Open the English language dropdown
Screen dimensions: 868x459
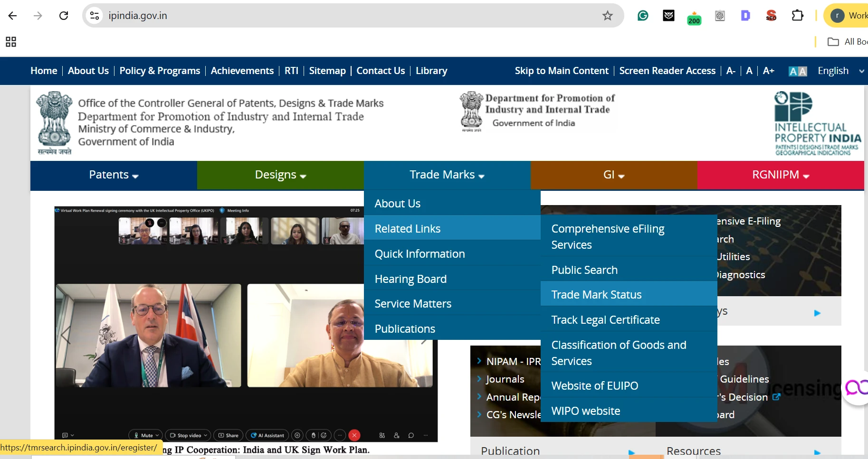tap(840, 71)
